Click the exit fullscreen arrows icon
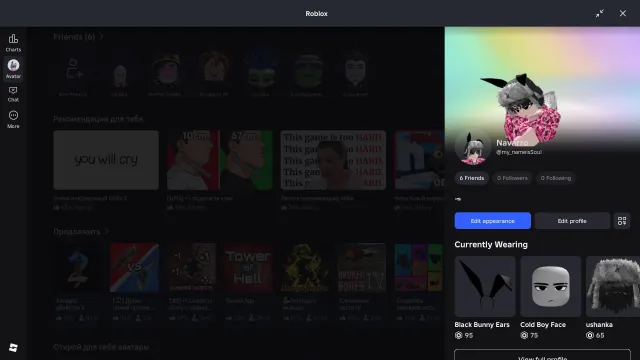This screenshot has width=640, height=360. tap(599, 13)
